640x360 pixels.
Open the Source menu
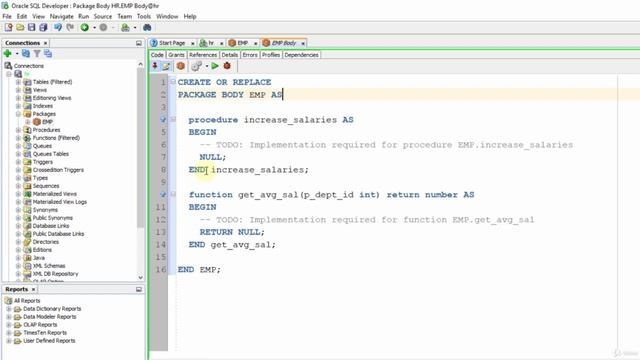click(103, 16)
